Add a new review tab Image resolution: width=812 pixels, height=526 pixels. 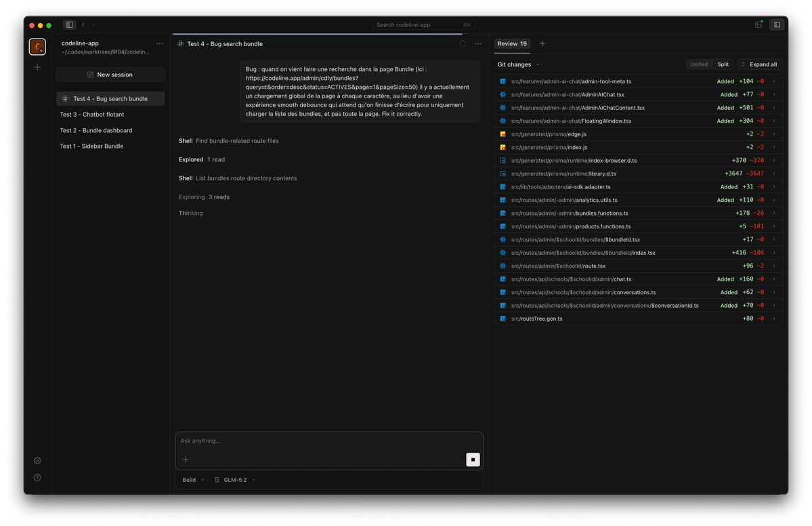(542, 44)
